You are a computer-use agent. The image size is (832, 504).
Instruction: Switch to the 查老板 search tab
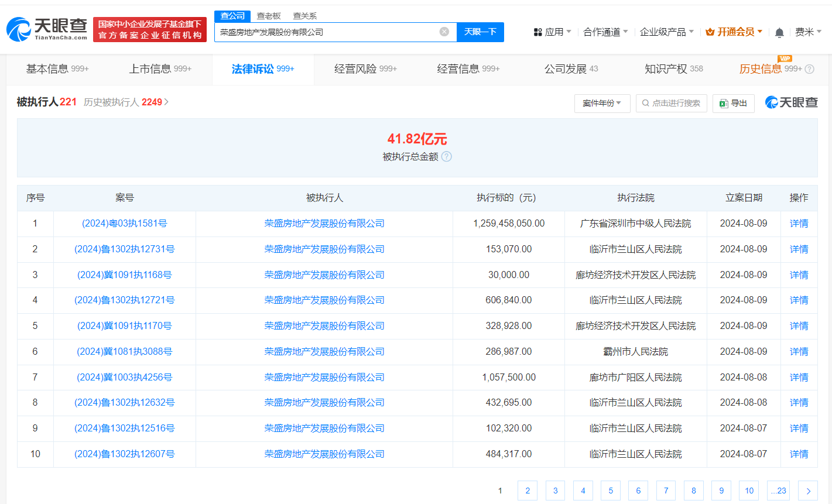point(268,16)
